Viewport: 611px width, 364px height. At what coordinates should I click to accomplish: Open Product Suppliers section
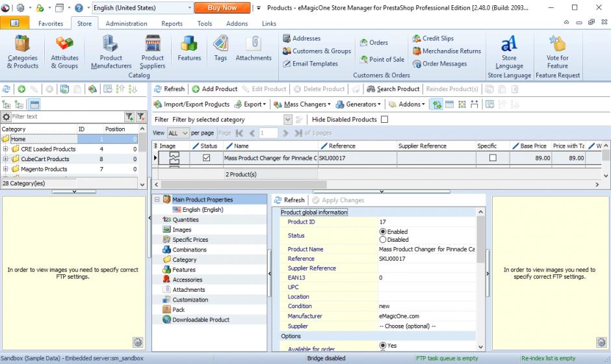coord(152,52)
